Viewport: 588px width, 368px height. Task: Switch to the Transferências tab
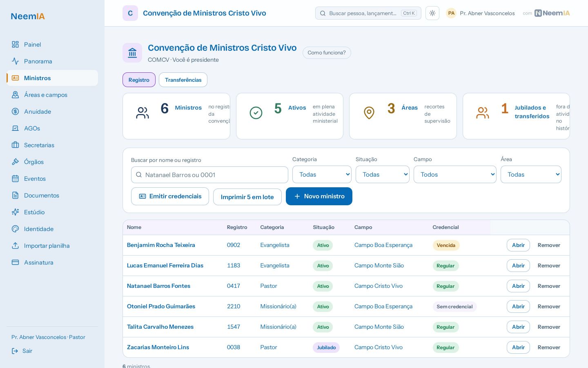[183, 80]
